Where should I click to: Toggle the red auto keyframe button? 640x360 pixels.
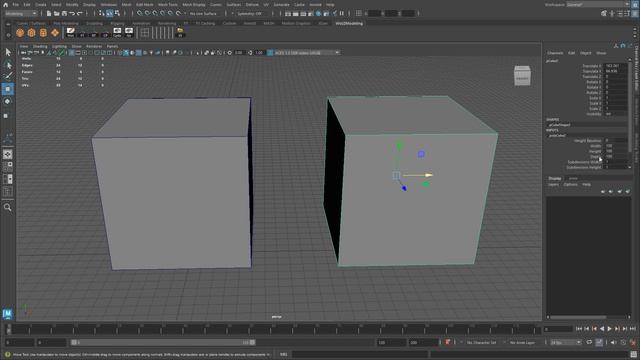coord(448,342)
